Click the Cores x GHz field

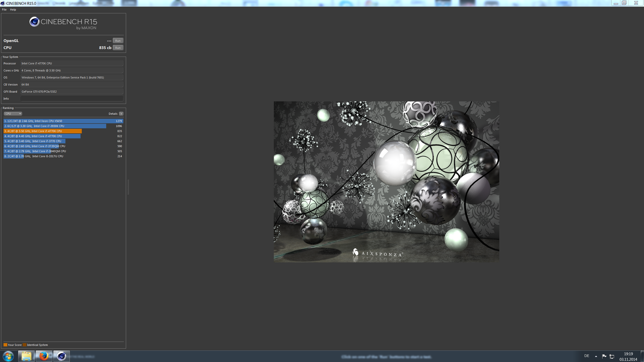pos(72,70)
